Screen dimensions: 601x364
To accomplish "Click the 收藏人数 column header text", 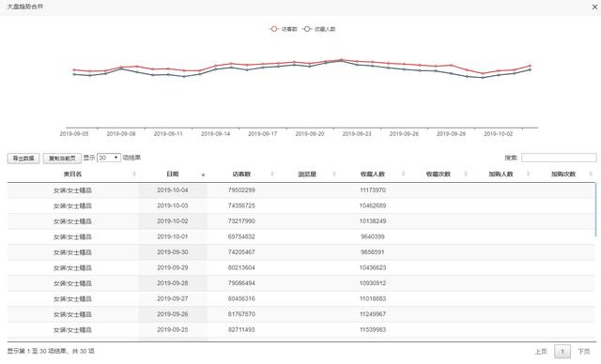I will pos(373,174).
